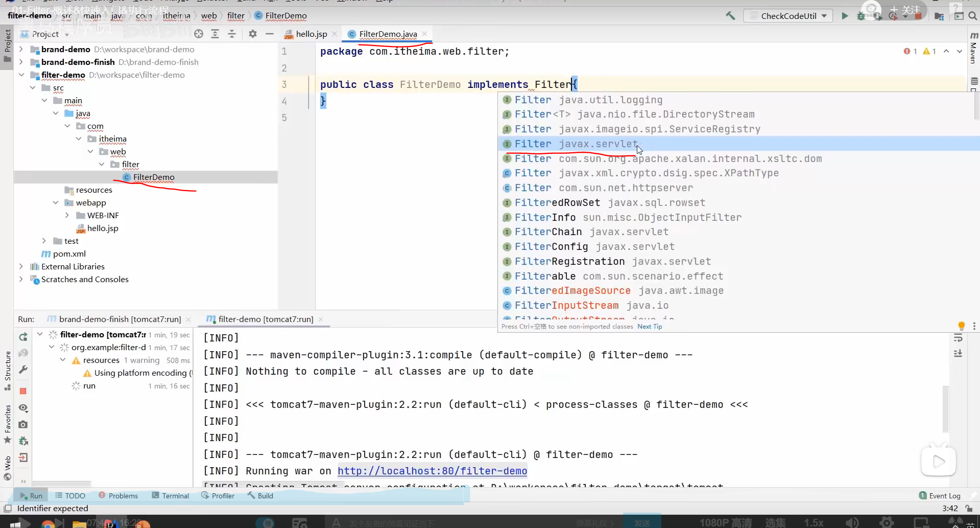980x528 pixels.
Task: Start debugging with the bug icon
Action: click(861, 16)
